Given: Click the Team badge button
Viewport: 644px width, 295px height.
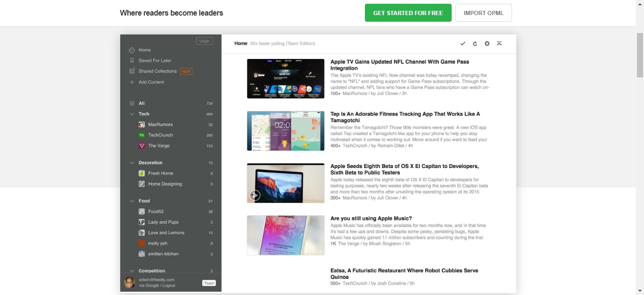Looking at the screenshot, I should (209, 283).
